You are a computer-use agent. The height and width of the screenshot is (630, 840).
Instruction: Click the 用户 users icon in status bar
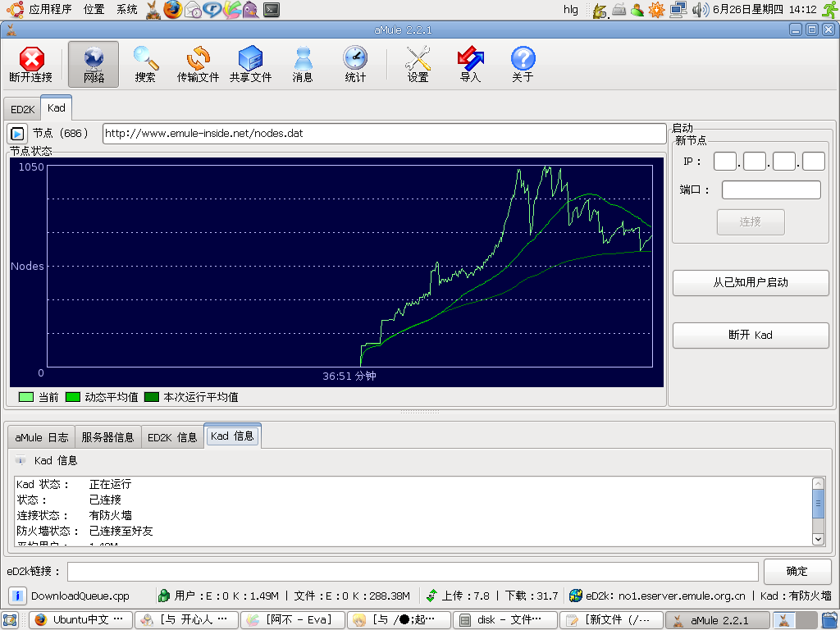[164, 596]
